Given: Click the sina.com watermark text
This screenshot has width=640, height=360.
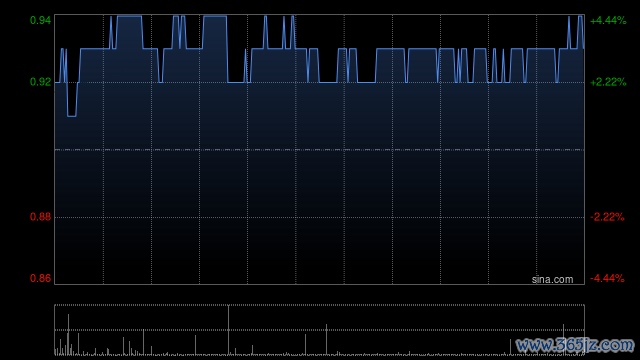Looking at the screenshot, I should pos(552,280).
